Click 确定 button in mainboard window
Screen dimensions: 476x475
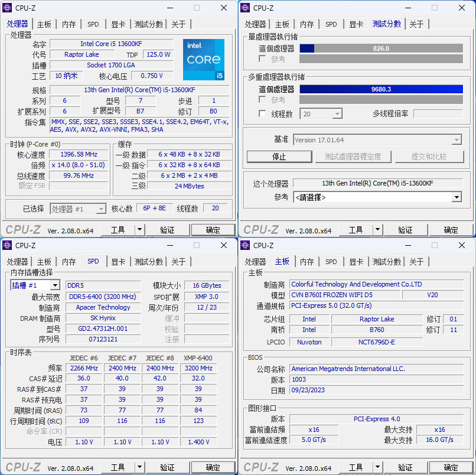451,467
